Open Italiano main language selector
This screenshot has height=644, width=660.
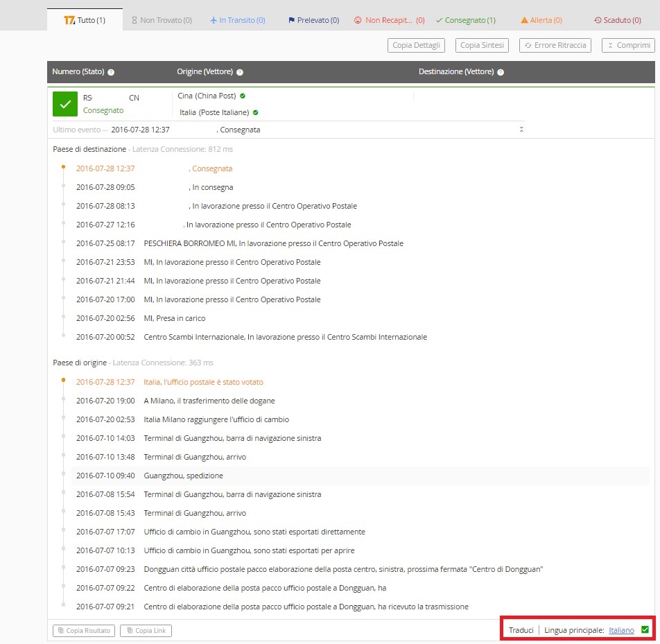pyautogui.click(x=621, y=630)
